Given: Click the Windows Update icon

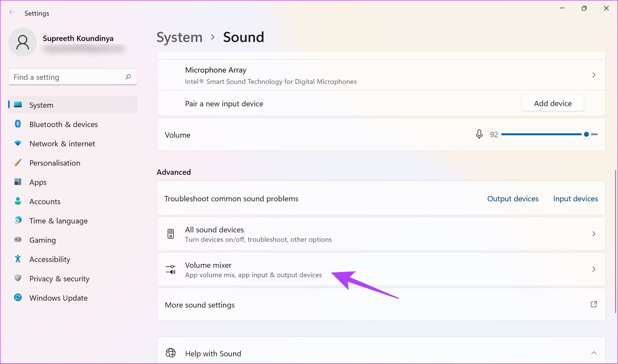Looking at the screenshot, I should [18, 297].
